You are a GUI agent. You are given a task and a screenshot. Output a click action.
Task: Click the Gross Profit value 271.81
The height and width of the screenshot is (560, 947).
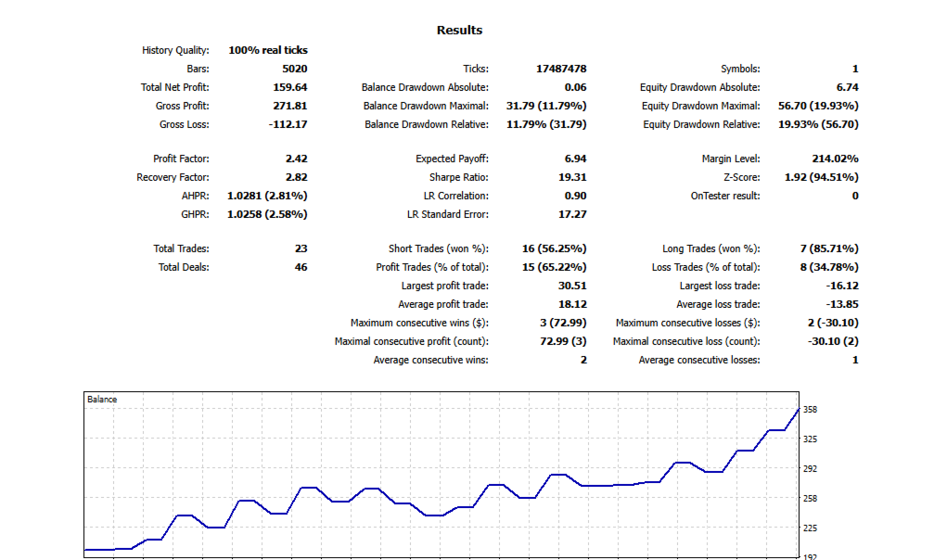(290, 106)
